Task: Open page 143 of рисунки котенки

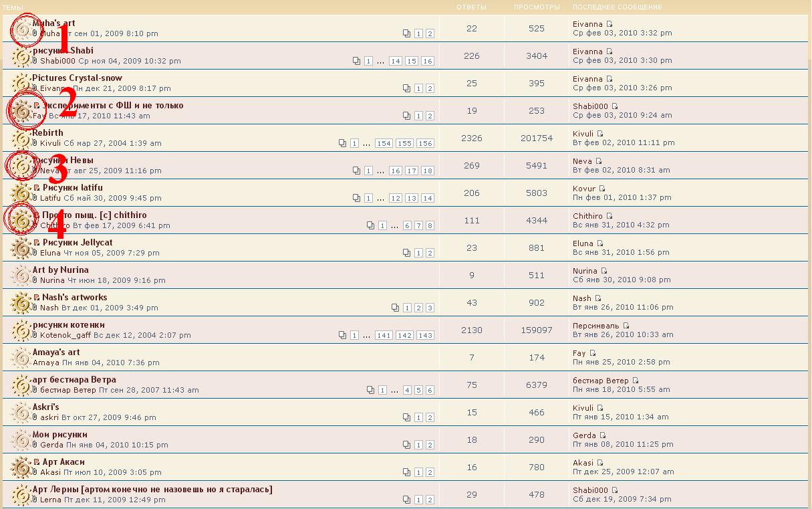Action: [424, 335]
